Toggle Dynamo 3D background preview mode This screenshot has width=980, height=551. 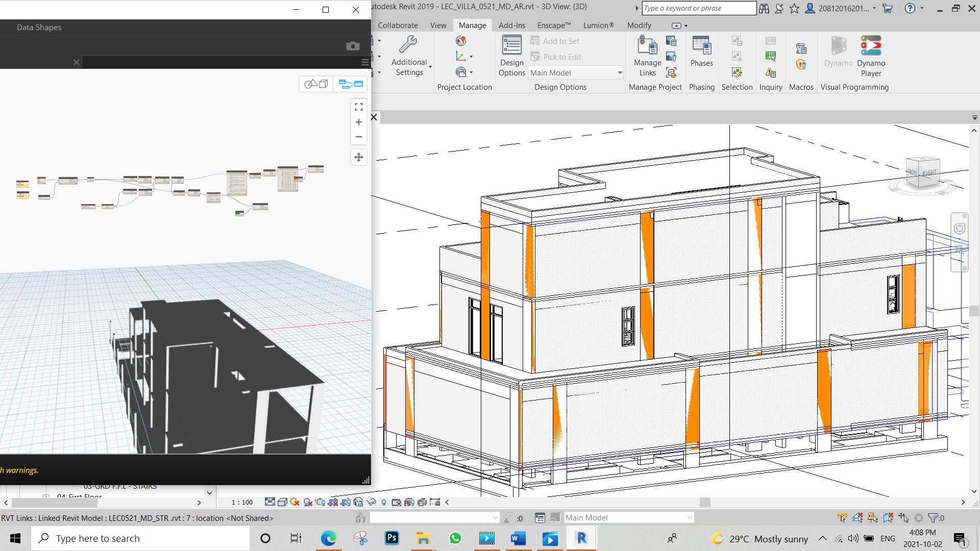(x=316, y=84)
